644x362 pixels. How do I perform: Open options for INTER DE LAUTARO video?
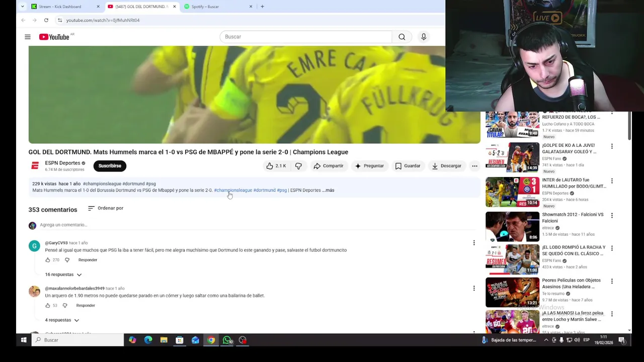point(612,181)
